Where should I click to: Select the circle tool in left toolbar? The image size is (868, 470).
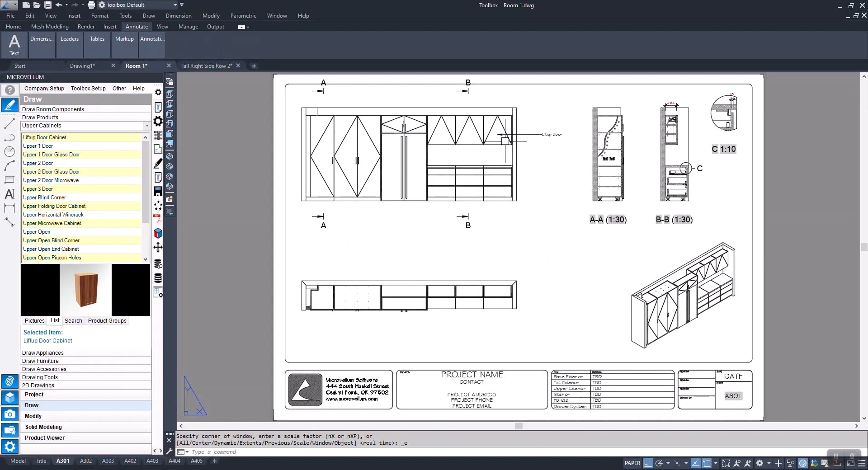(9, 151)
